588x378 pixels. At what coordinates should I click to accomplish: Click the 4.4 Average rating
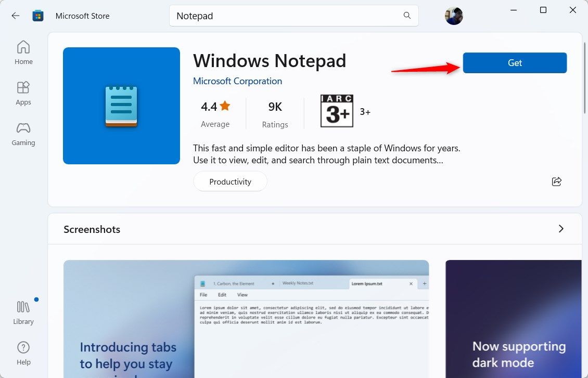[215, 113]
